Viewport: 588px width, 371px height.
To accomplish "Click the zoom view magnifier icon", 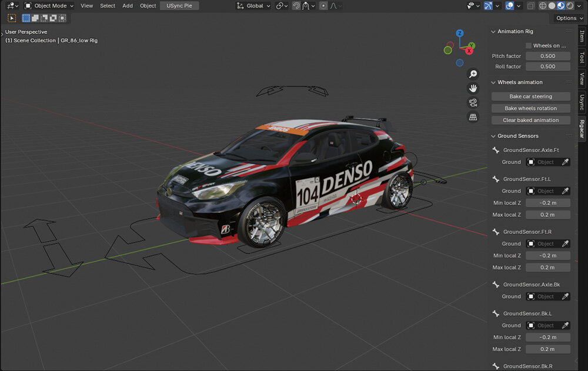I will (473, 73).
